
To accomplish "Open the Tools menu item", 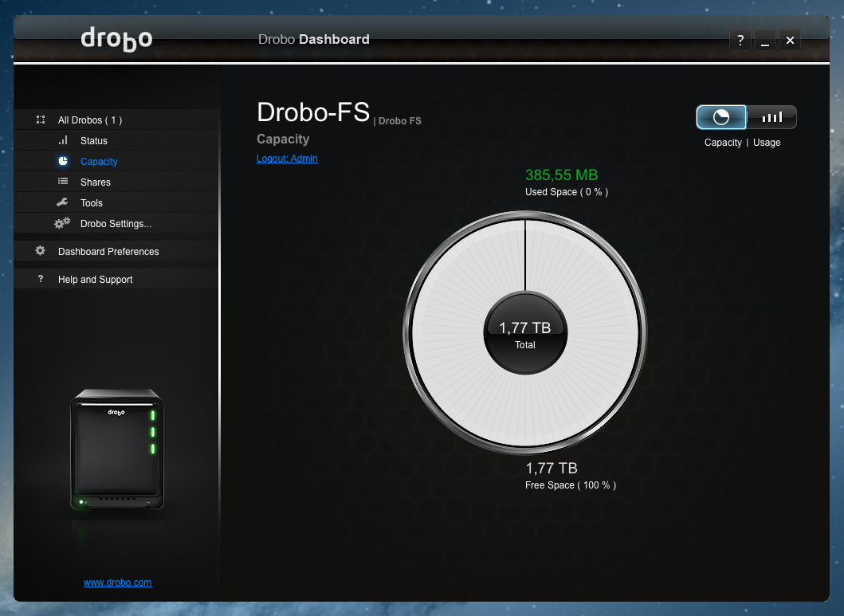I will (117, 203).
